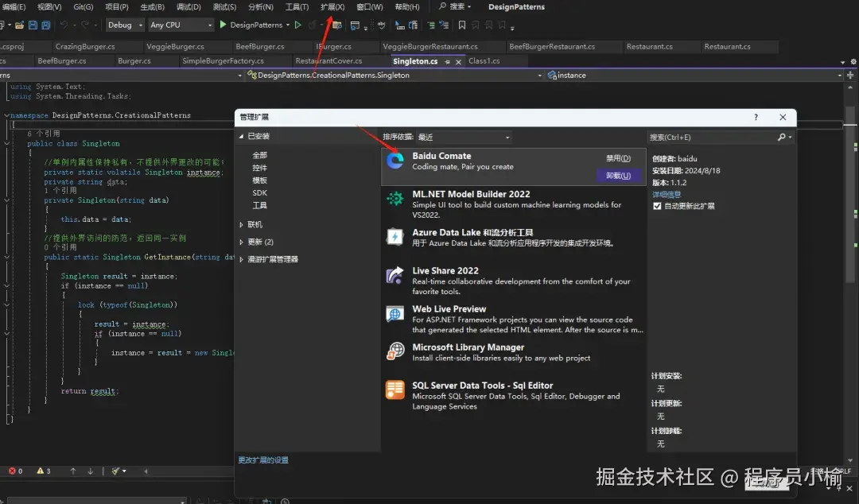Click the title-bar search (搜索) box
This screenshot has width=859, height=504.
click(455, 6)
